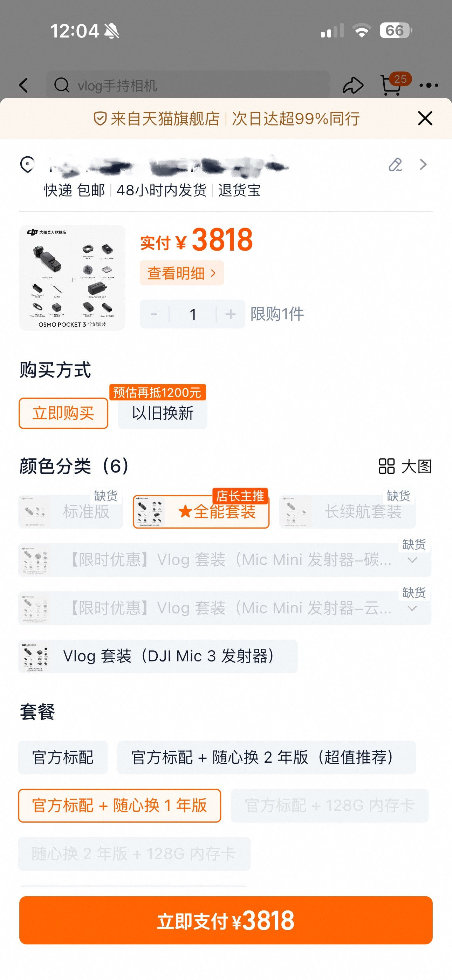This screenshot has width=452, height=980.
Task: Choose Vlog 套装 DJI Mic 3 发射器
Action: pyautogui.click(x=158, y=656)
